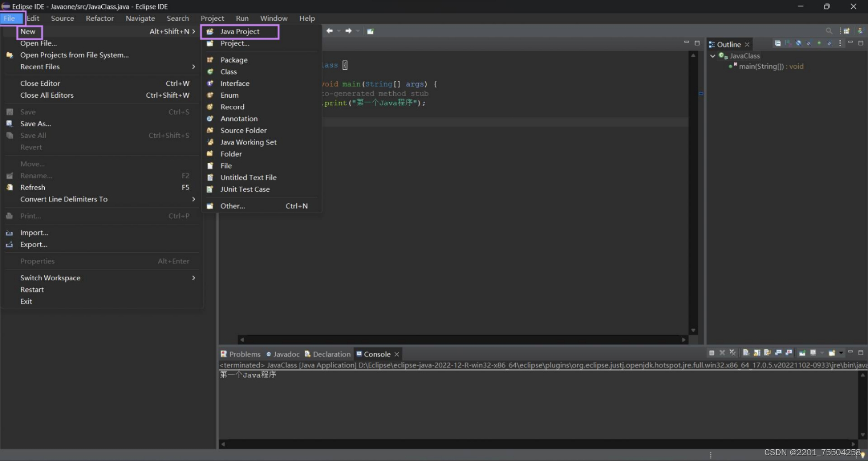Click Display Selected Console icon

(813, 353)
